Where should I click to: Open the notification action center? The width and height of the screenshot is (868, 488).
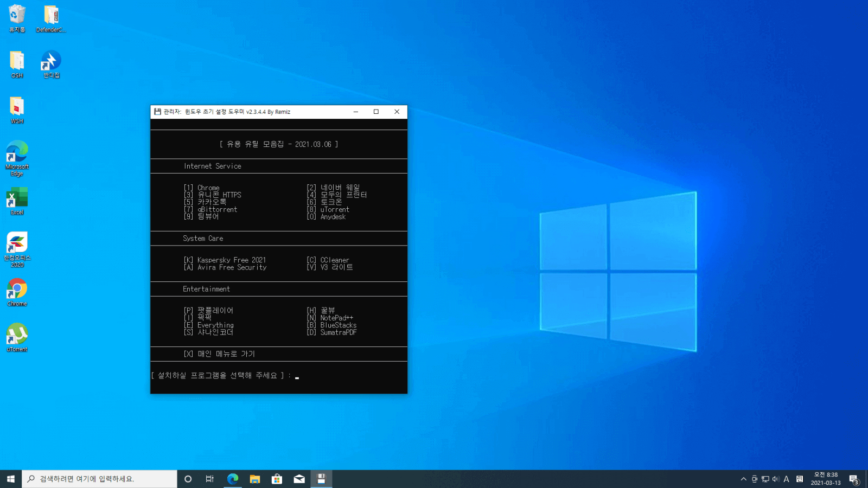point(854,479)
